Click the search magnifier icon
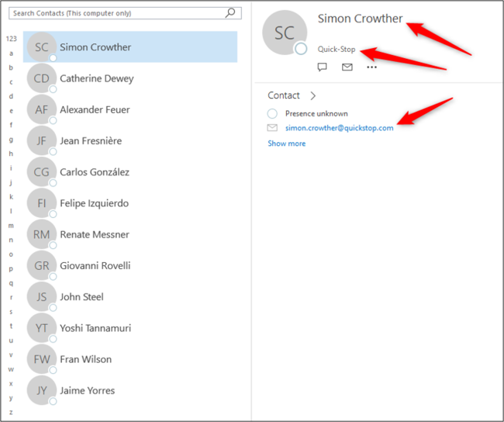This screenshot has height=422, width=504. [230, 13]
